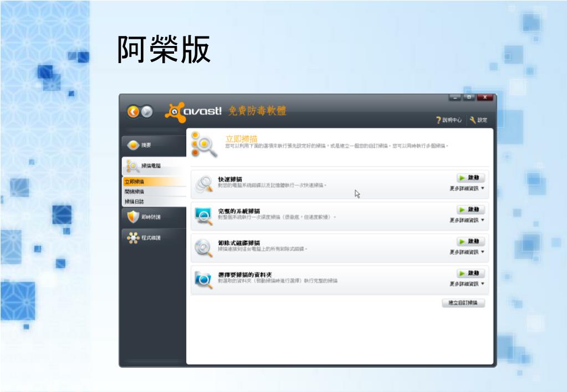Screen dimensions: 567x392
Task: Close the avast window
Action: [485, 97]
